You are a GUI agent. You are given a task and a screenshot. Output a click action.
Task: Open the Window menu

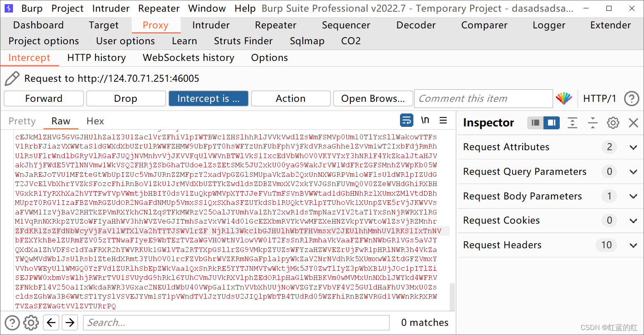(x=207, y=8)
